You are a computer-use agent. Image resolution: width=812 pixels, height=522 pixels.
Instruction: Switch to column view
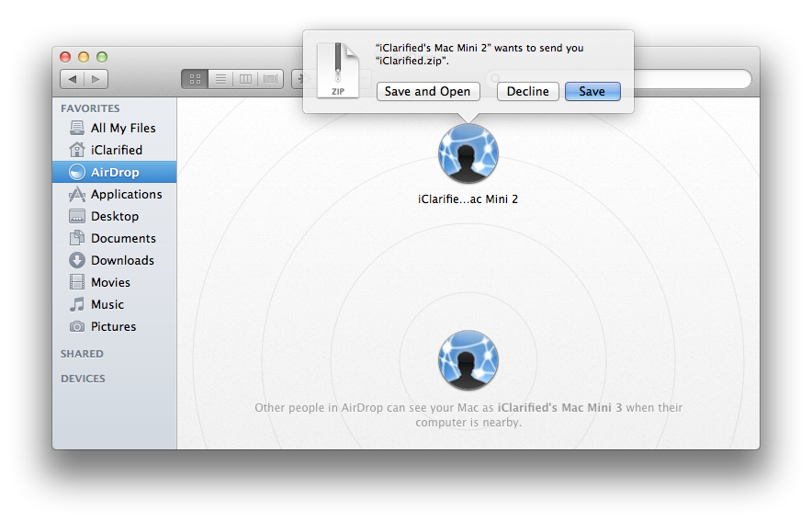point(245,79)
